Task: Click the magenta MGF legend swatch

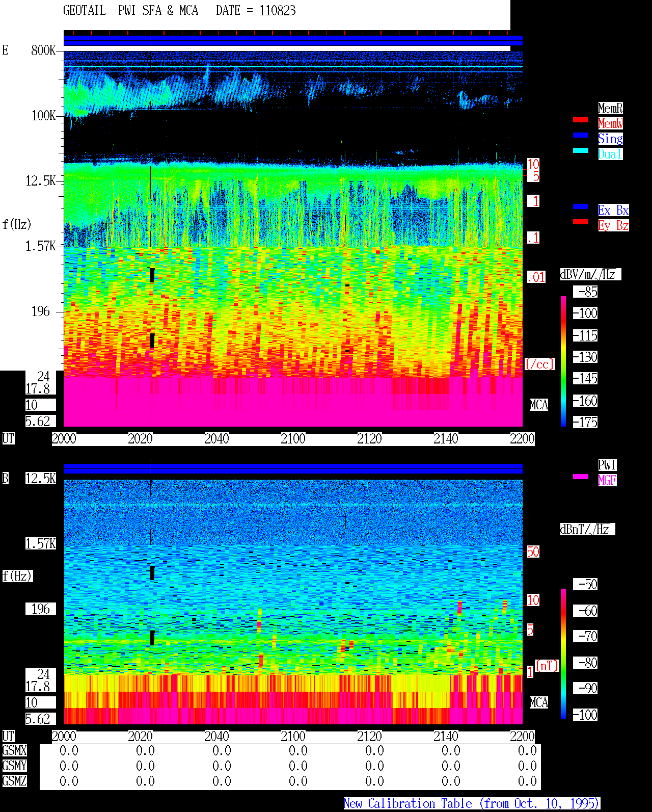Action: coord(581,477)
